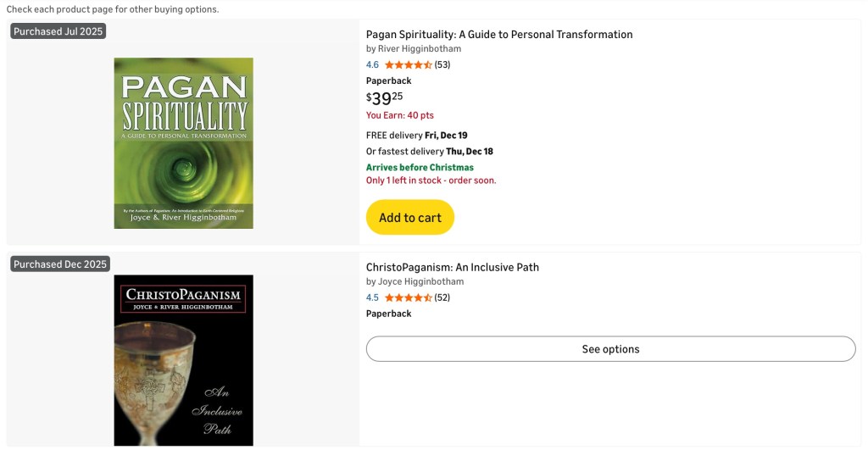The image size is (868, 450).
Task: Click the Paperback format under Pagan Spirituality
Action: coord(388,81)
